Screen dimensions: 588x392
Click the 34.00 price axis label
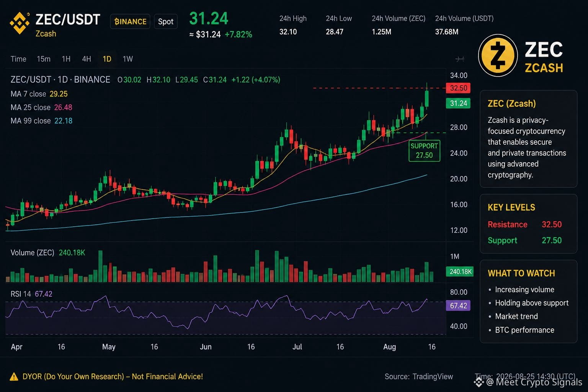click(459, 75)
